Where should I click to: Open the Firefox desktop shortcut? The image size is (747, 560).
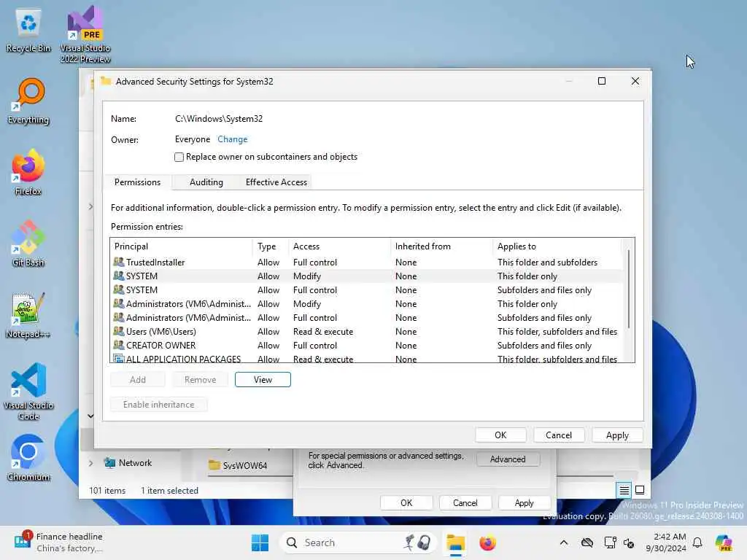(x=28, y=172)
